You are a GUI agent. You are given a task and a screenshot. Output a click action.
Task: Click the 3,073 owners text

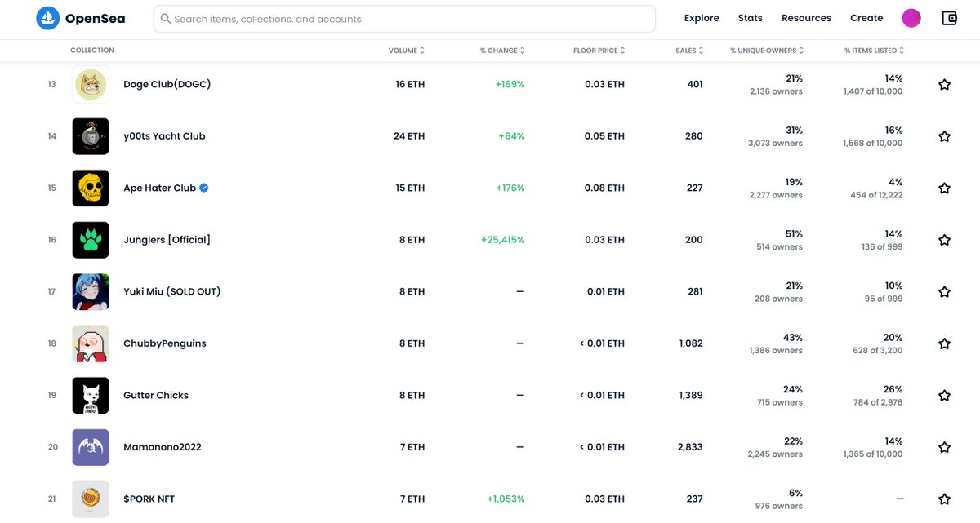point(775,144)
